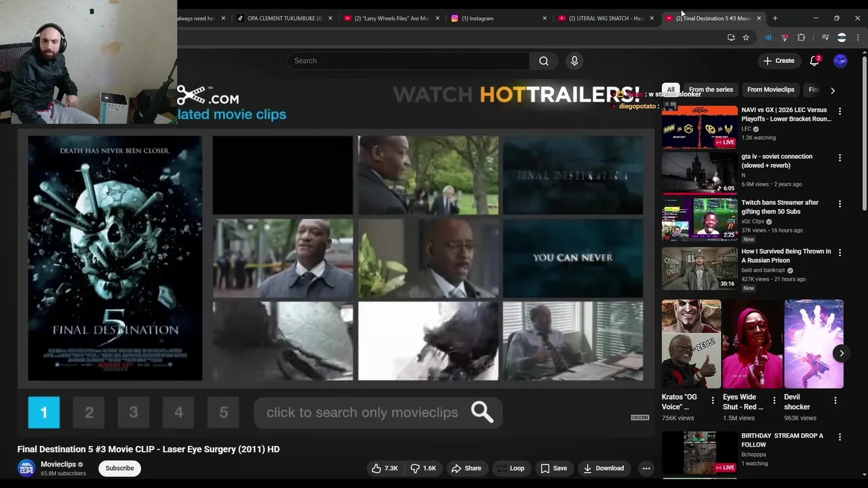Screen dimensions: 868x488
Task: Click the video title text
Action: tap(149, 449)
